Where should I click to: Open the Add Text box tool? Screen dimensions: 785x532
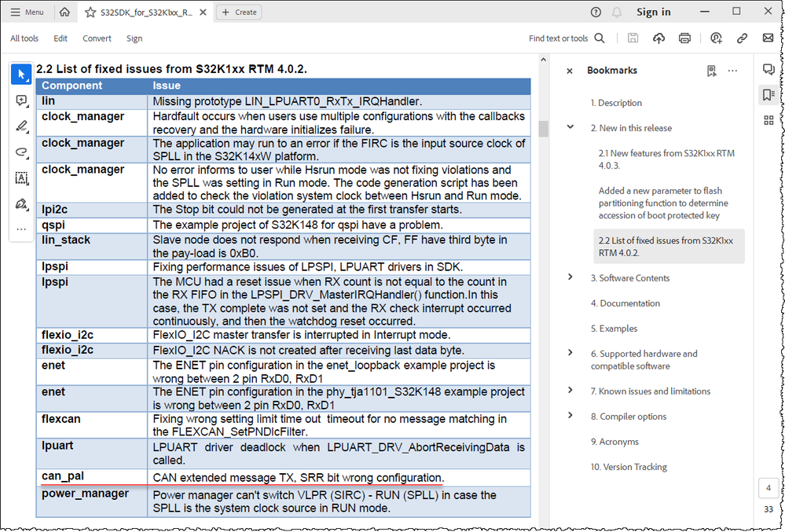(x=20, y=178)
